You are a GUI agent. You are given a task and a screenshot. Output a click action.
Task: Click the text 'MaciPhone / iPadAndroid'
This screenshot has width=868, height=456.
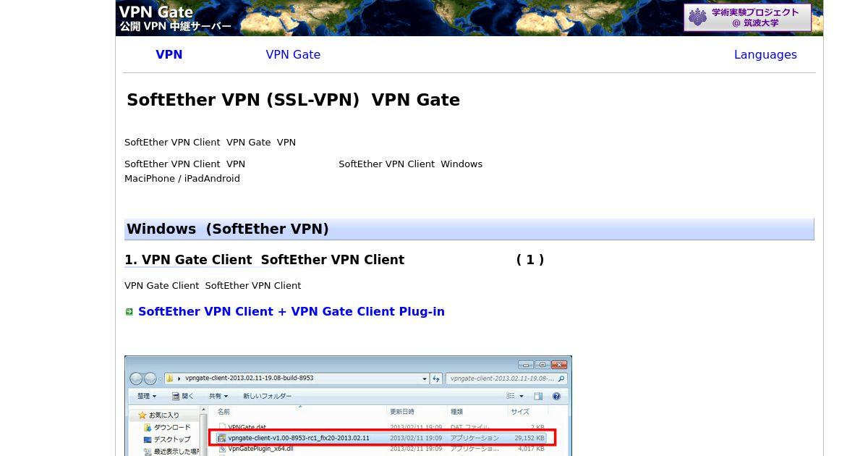click(x=182, y=179)
